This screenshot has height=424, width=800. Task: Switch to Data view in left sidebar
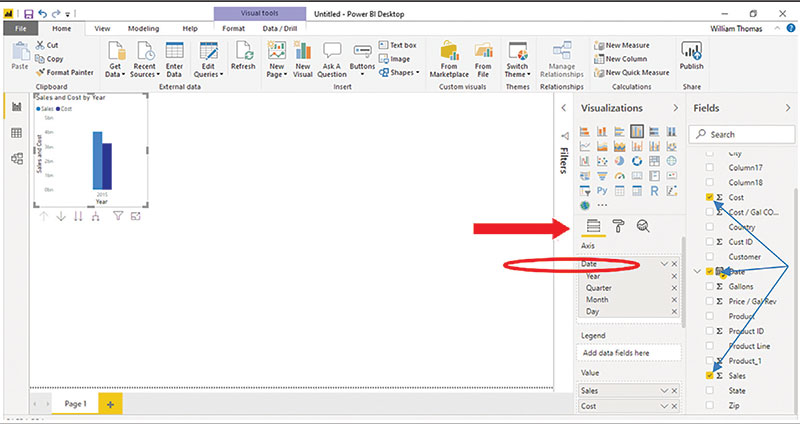(17, 133)
